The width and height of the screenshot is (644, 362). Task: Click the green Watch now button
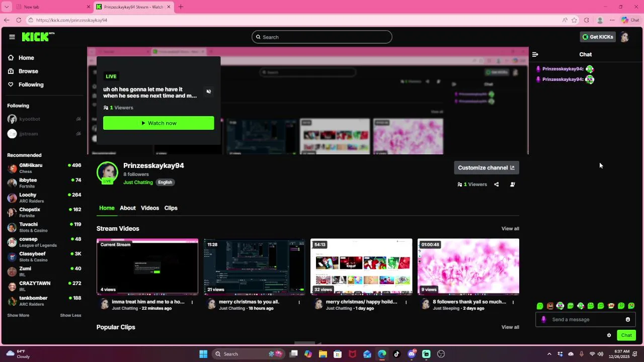tap(158, 123)
